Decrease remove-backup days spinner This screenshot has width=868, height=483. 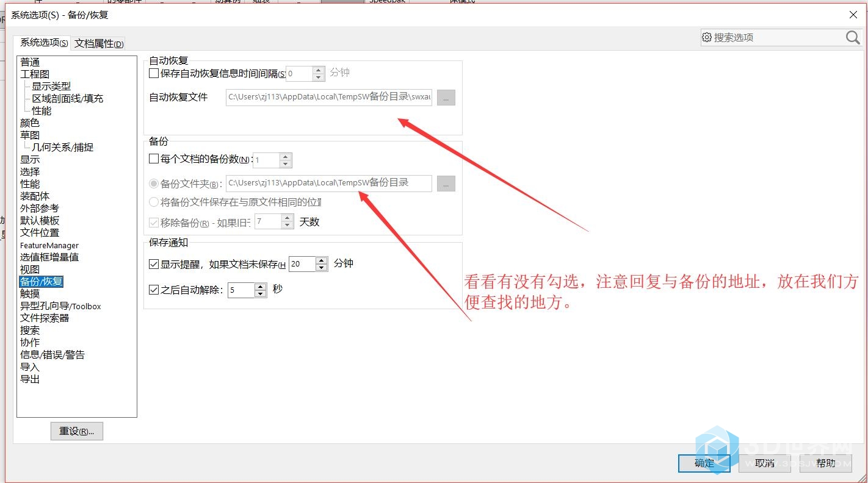click(x=288, y=226)
